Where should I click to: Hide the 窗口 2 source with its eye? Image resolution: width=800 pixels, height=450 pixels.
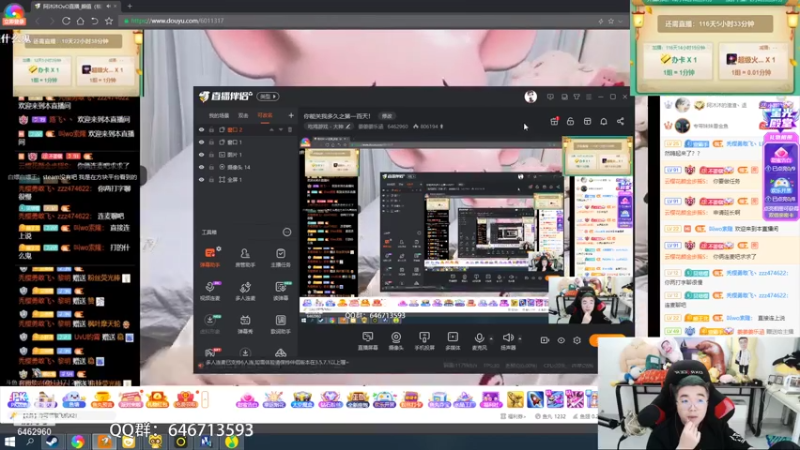[202, 130]
